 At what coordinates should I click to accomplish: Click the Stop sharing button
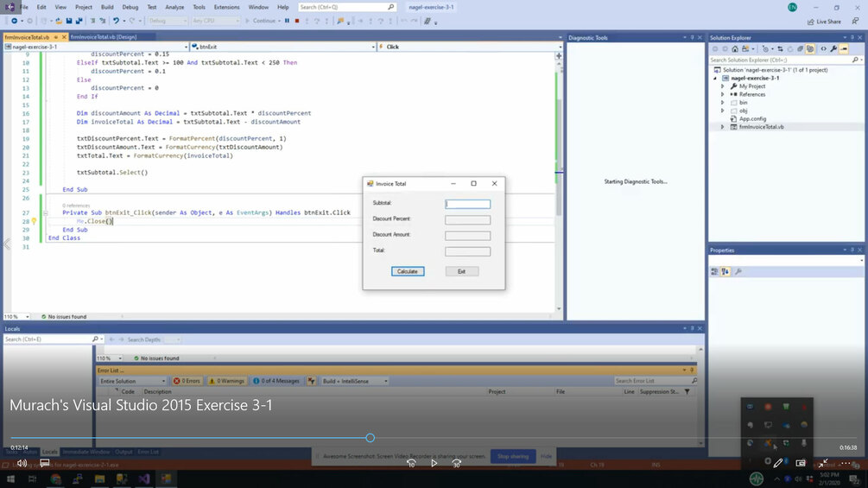tap(513, 456)
